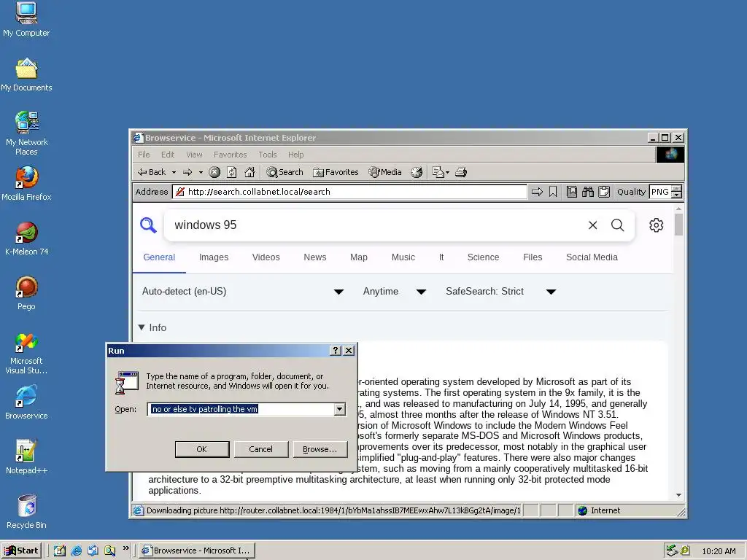Viewport: 747px width, 560px height.
Task: Open the File menu in Internet Explorer
Action: (x=144, y=155)
